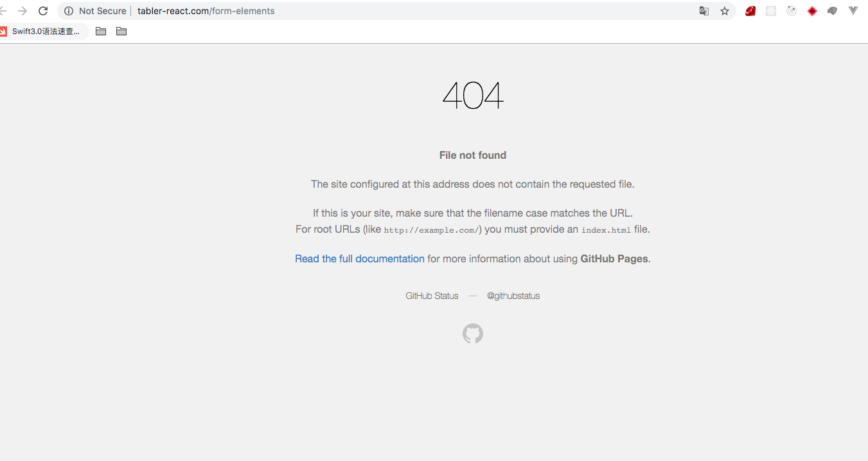Click the red Ruby gem extension icon

(x=750, y=10)
